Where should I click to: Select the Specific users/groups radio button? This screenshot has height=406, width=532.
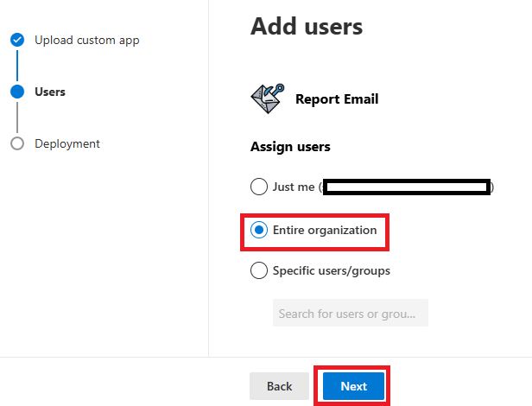(x=258, y=270)
